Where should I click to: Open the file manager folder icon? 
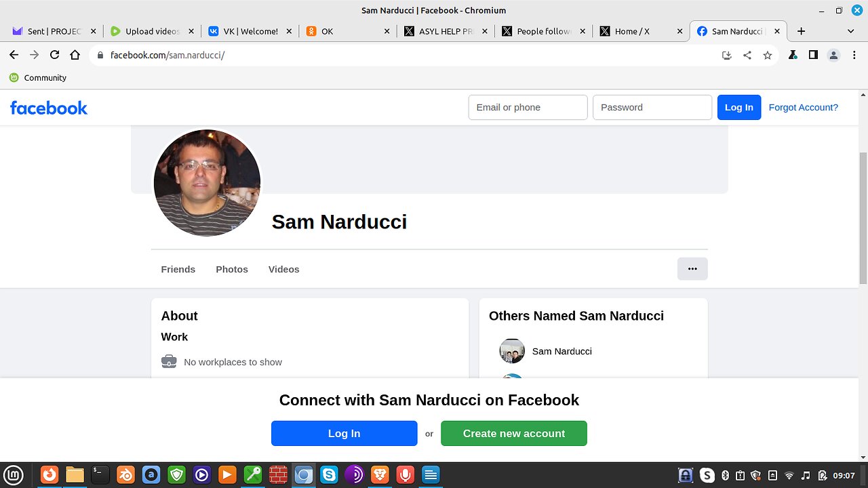click(x=75, y=475)
